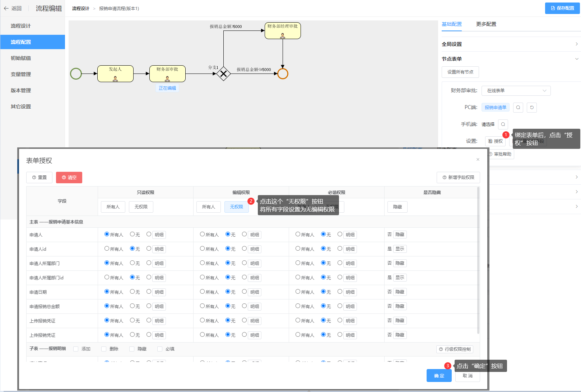Toggle the 隐藏 checkbox for 报销明细
This screenshot has width=581, height=392.
[132, 349]
